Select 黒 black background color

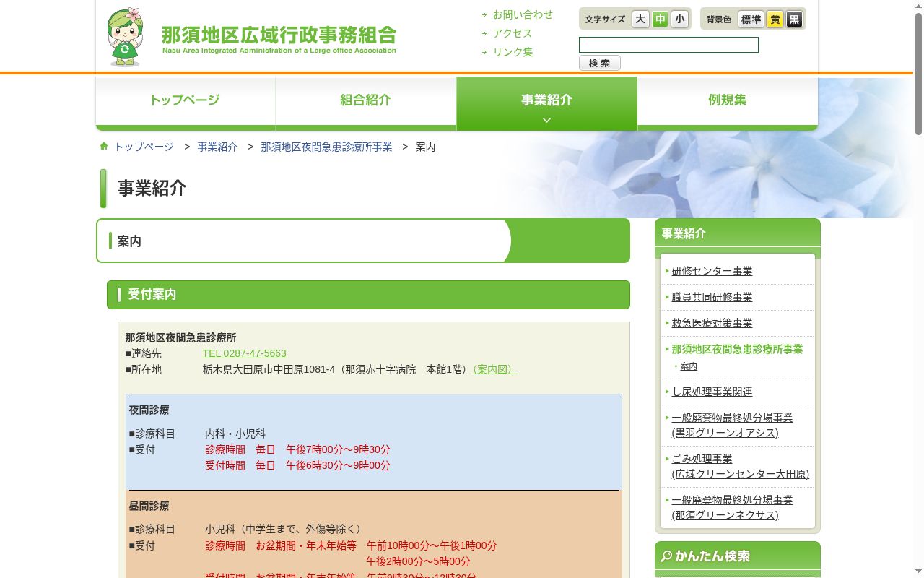[x=794, y=20]
